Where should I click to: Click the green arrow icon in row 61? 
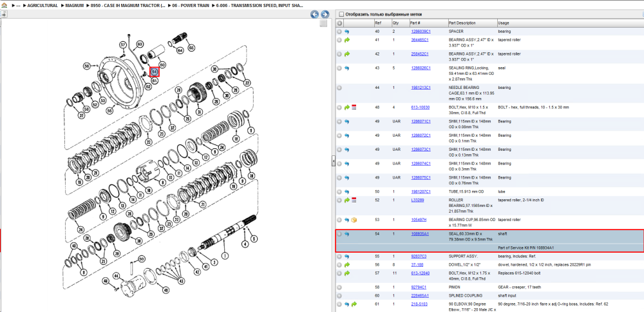pyautogui.click(x=354, y=304)
